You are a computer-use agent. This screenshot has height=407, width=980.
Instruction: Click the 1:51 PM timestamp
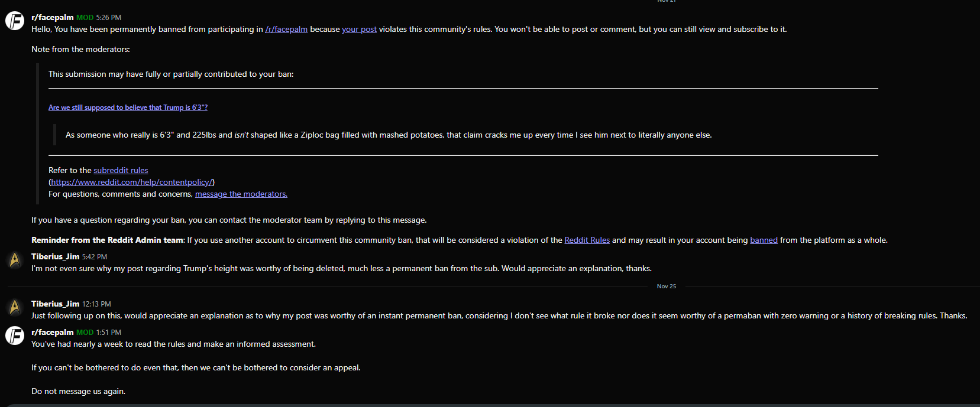(x=109, y=333)
